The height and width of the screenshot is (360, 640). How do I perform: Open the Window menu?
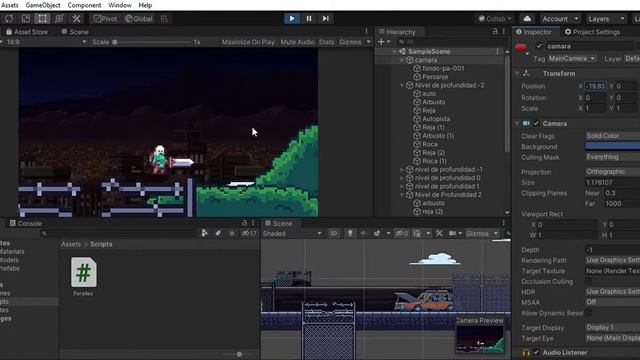pos(120,5)
